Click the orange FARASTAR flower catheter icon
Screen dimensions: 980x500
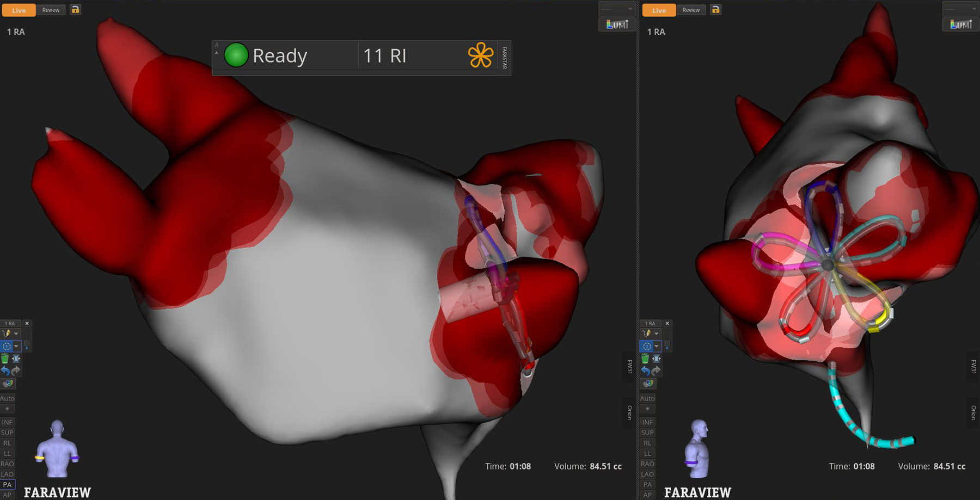[480, 55]
